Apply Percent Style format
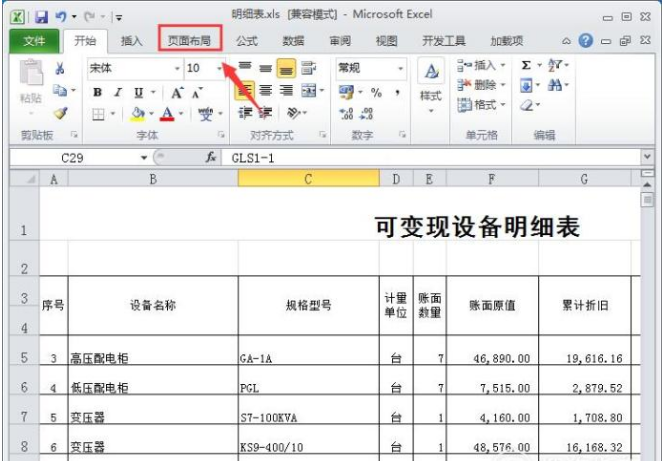 pos(376,92)
